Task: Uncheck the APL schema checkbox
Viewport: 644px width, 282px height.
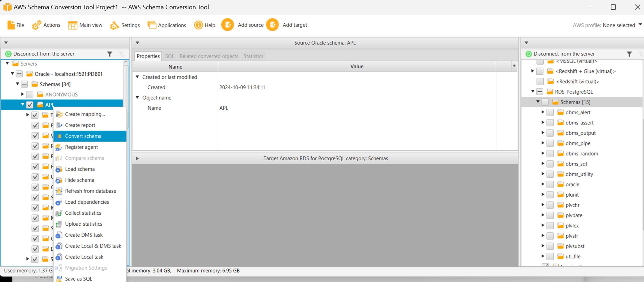Action: click(30, 105)
